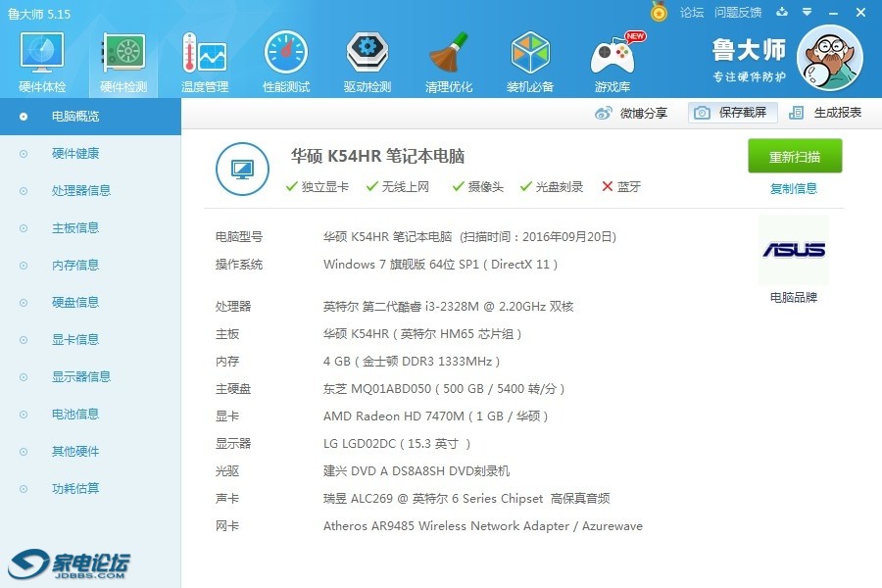Select the 硬件检测 hardware detection icon
The image size is (882, 588).
point(123,62)
